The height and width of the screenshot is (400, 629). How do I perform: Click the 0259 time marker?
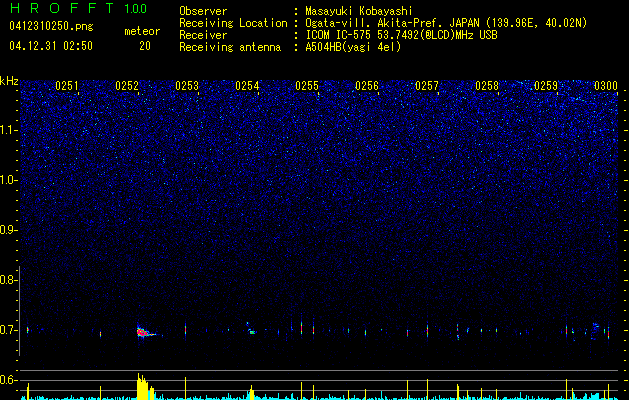click(546, 86)
